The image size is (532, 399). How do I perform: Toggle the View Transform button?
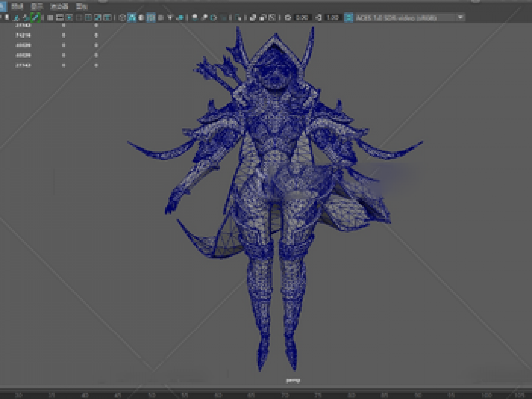point(348,17)
